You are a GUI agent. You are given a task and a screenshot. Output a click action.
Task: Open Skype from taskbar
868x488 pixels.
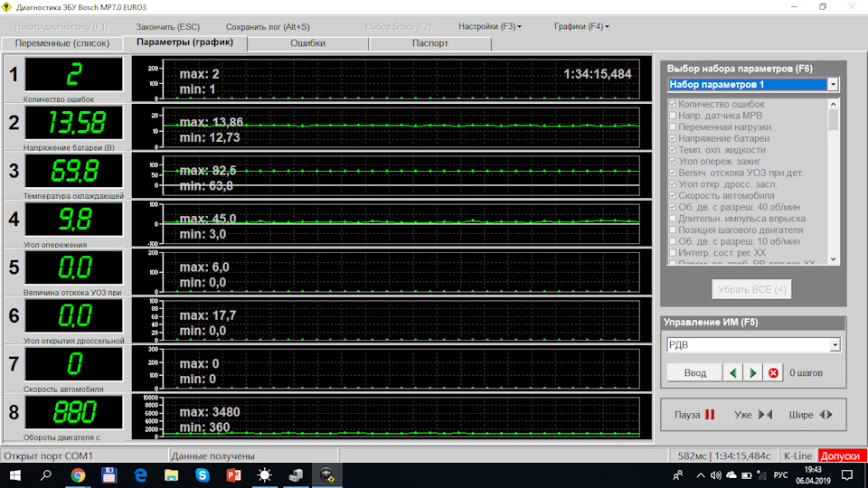coord(203,475)
